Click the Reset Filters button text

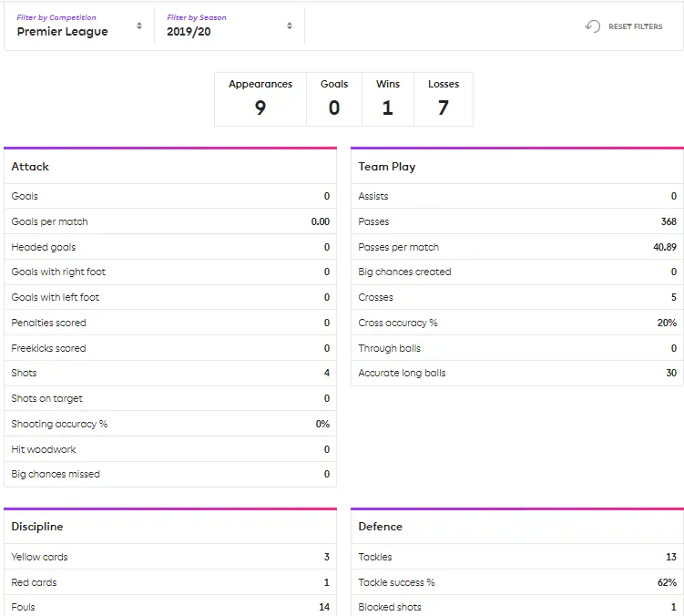tap(635, 26)
